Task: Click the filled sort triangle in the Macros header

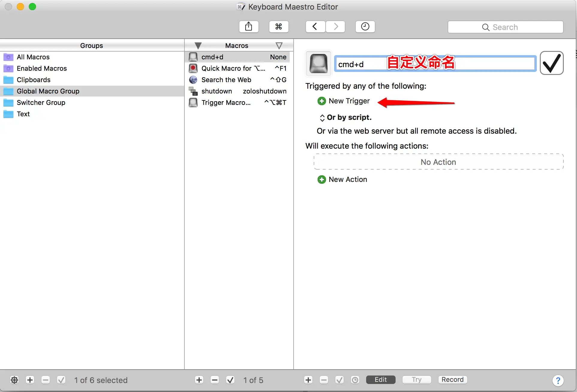Action: tap(198, 46)
